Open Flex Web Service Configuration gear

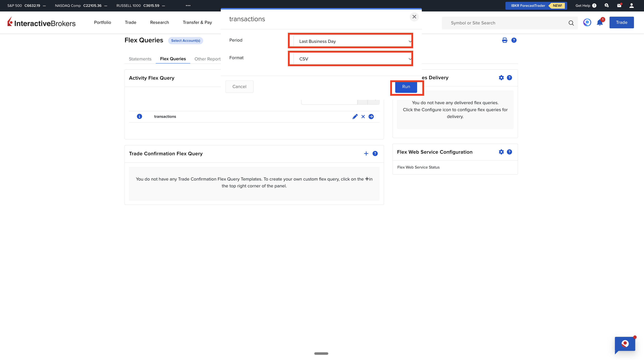(x=501, y=152)
